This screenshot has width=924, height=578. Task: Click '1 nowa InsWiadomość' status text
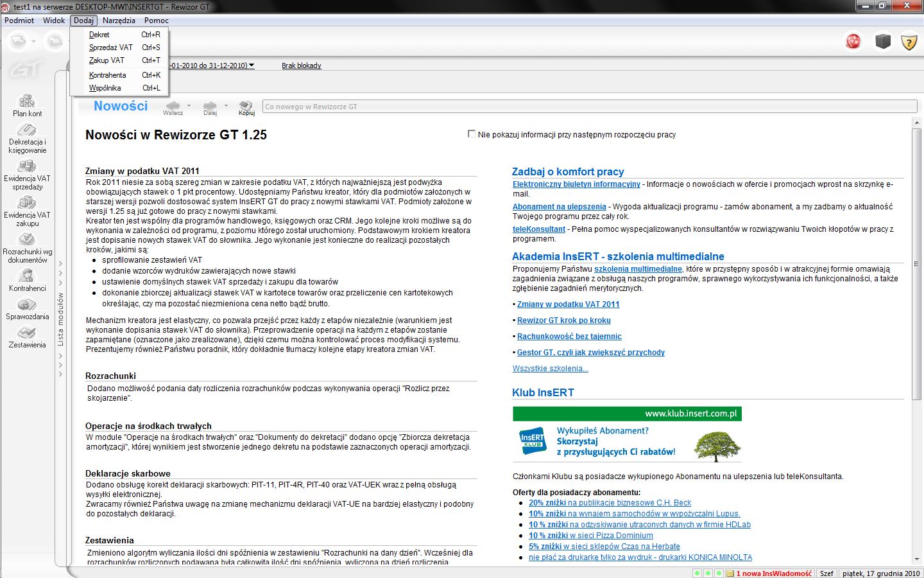774,574
